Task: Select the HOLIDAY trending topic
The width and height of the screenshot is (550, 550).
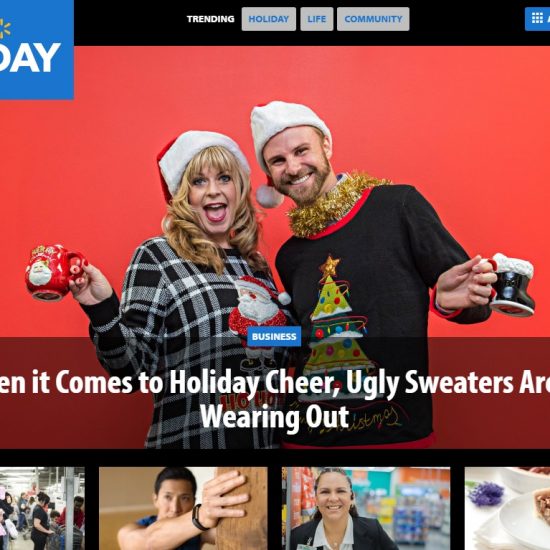Action: [269, 19]
